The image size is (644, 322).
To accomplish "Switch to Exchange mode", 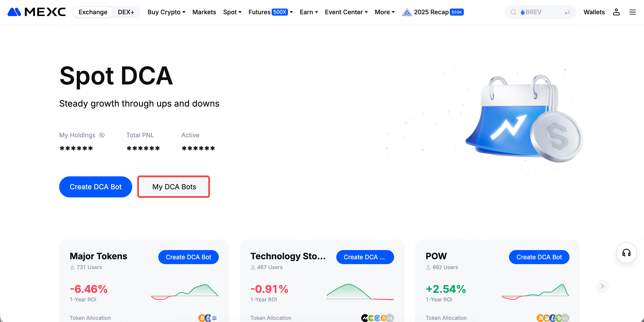I will (93, 12).
